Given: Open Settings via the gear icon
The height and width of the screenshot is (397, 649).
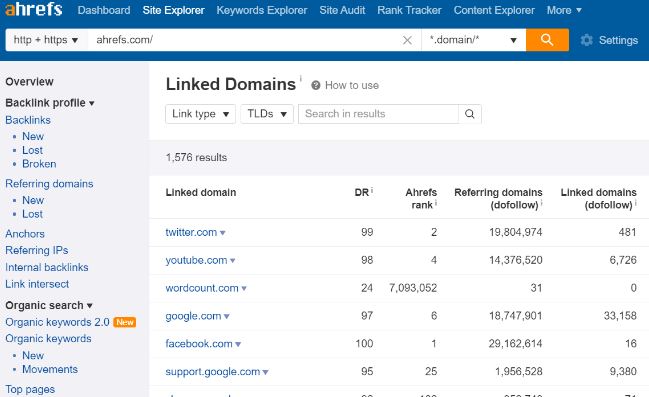Looking at the screenshot, I should coord(587,40).
